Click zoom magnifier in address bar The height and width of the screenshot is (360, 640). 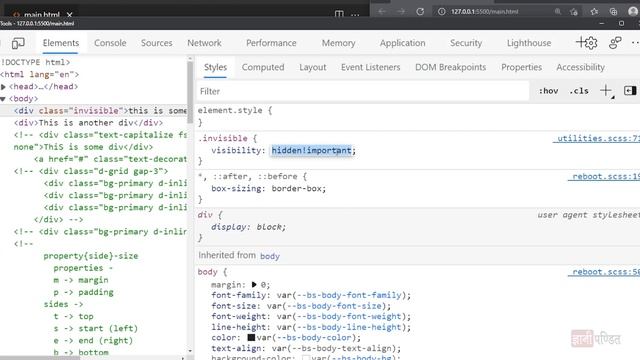click(x=558, y=11)
